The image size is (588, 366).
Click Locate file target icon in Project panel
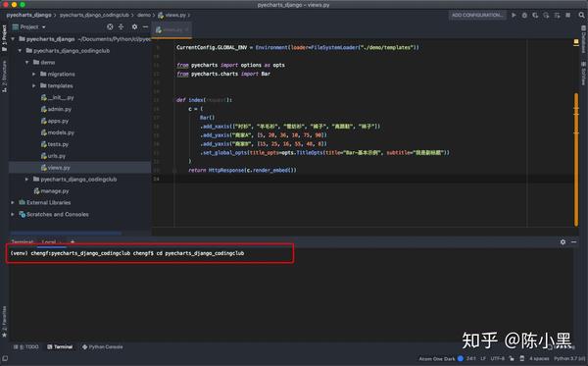pos(110,26)
